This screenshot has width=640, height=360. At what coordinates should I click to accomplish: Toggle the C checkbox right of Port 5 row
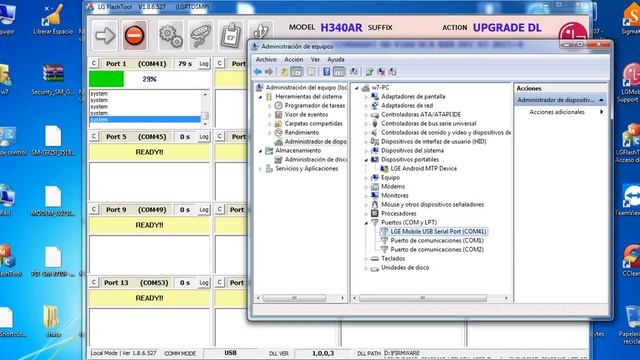pos(220,136)
